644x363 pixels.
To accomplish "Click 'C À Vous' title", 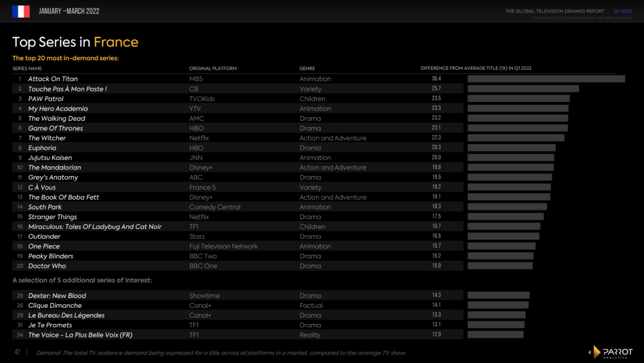I will click(42, 187).
